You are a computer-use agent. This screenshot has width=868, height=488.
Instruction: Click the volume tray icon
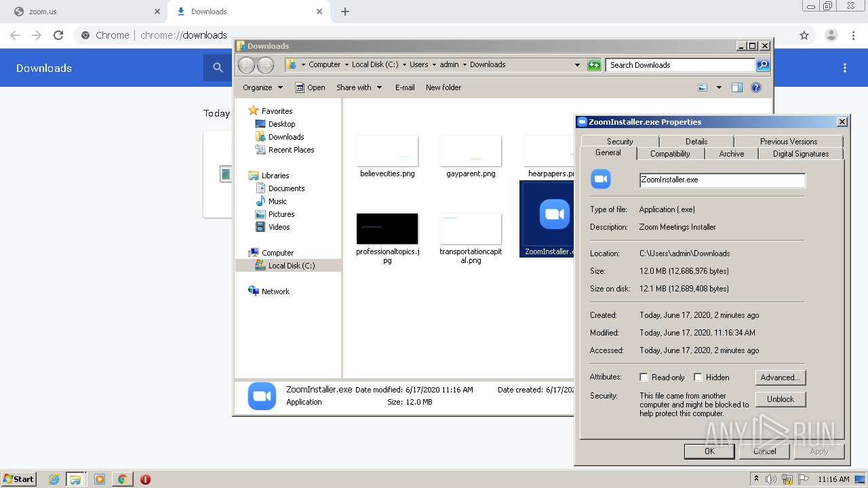tap(771, 479)
